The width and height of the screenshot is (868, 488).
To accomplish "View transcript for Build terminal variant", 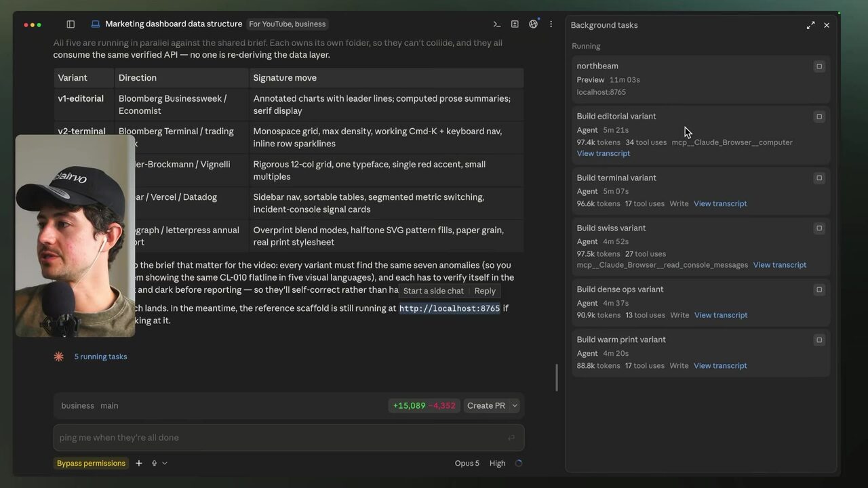I will pos(720,204).
